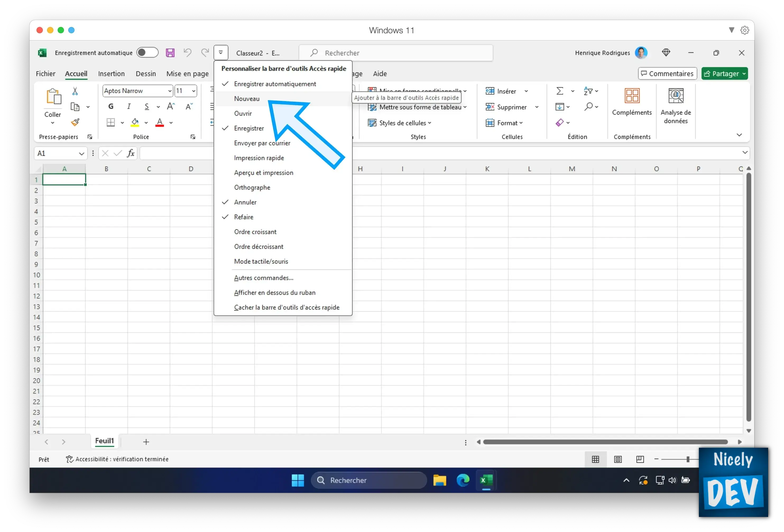Switch to the Insertion tab
784x532 pixels.
(x=111, y=73)
